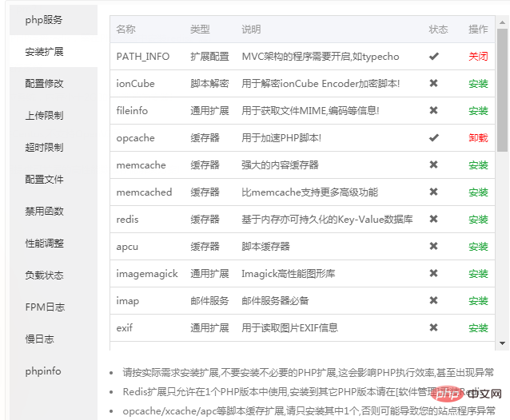Click the X status icon for fileinfo
Viewport: 510px width, 420px height.
[433, 111]
